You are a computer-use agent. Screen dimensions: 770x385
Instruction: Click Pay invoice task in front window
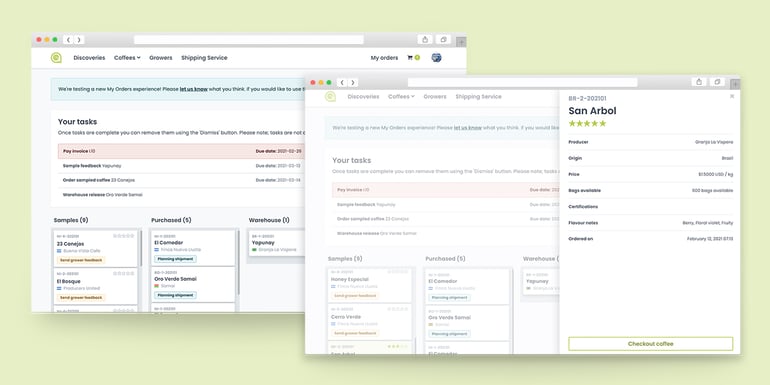[446, 190]
